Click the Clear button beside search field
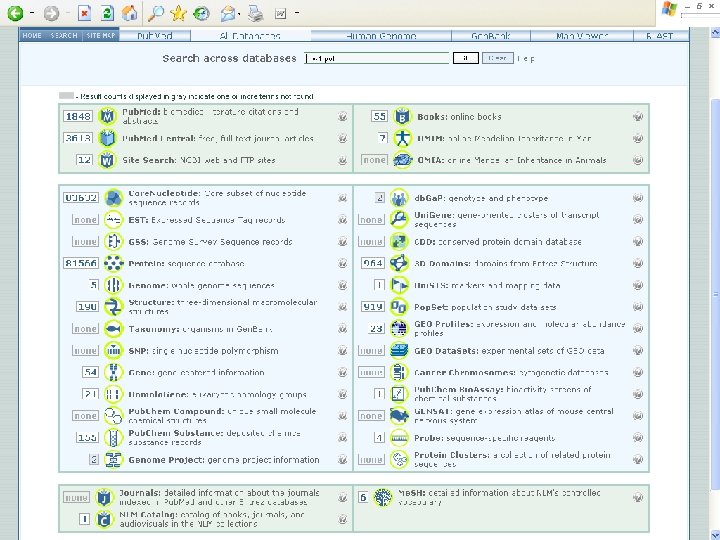 (497, 58)
